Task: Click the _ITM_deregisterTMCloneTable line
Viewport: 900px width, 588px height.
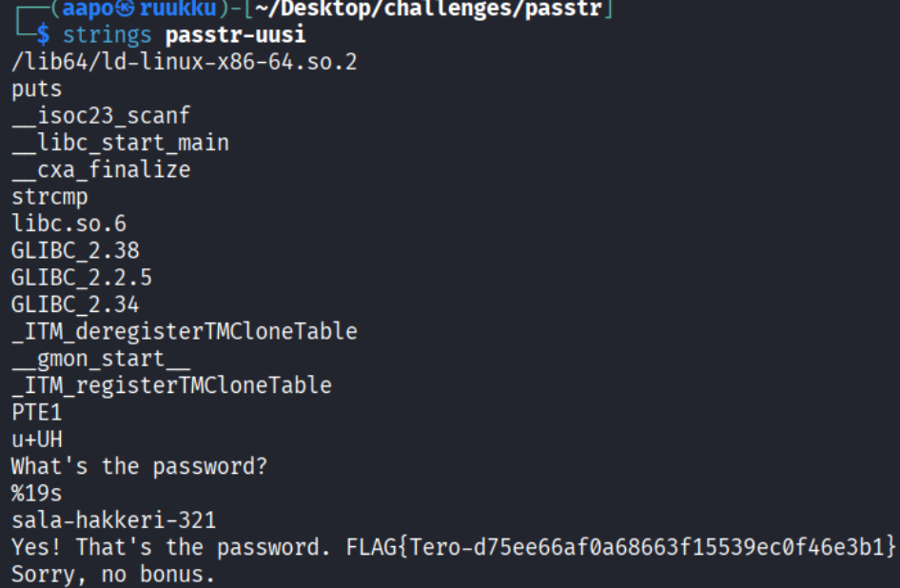Action: [x=185, y=332]
